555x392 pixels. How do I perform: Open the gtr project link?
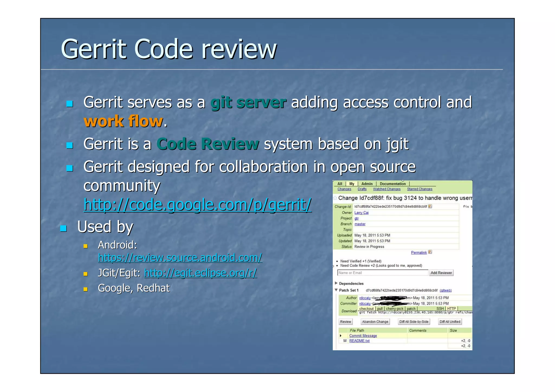tap(357, 218)
